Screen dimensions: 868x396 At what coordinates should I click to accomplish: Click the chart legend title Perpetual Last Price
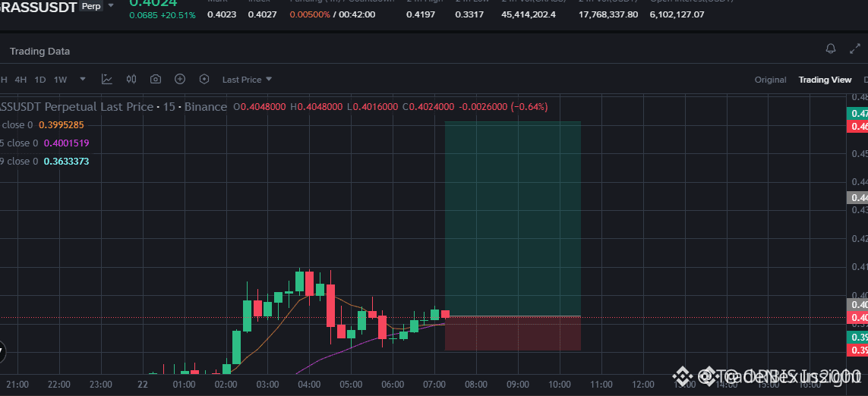coord(99,107)
